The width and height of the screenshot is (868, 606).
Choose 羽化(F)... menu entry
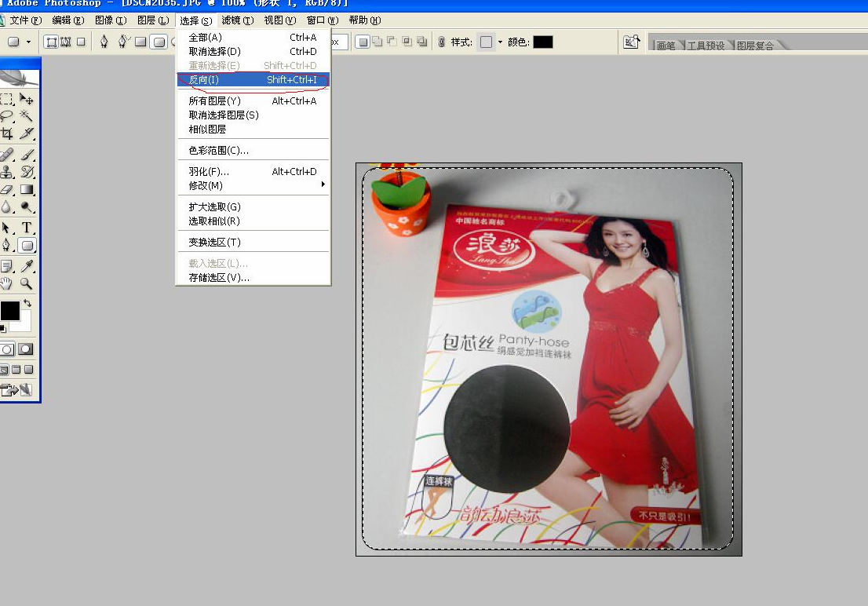(253, 172)
